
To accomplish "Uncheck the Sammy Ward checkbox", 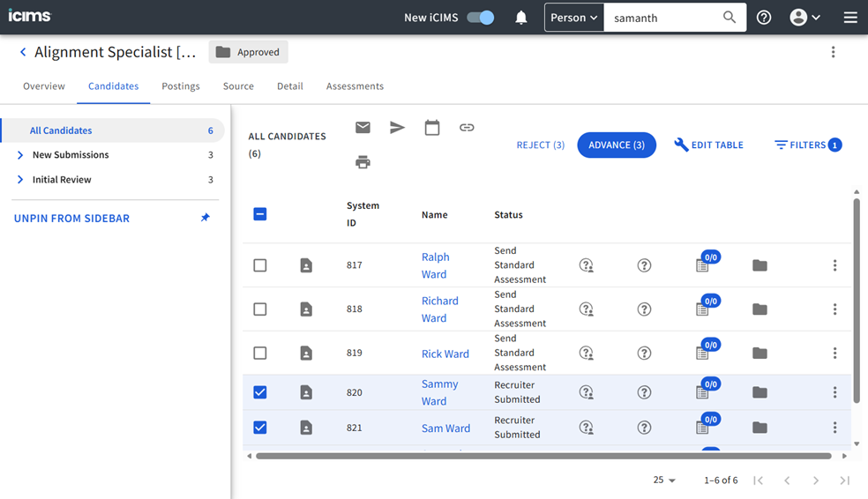I will 260,392.
